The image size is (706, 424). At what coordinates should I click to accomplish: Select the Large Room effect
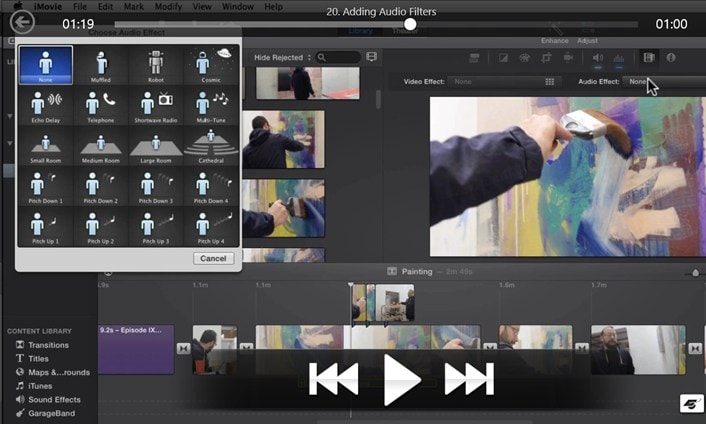click(x=156, y=146)
